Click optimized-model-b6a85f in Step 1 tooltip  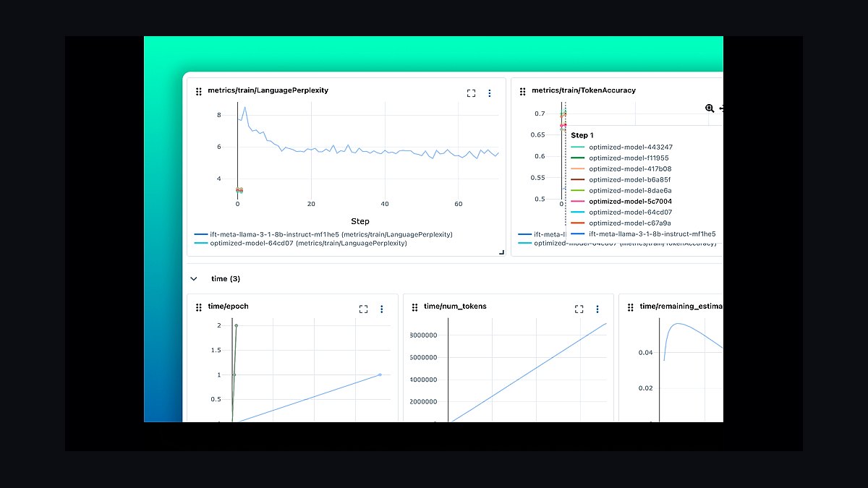622,179
